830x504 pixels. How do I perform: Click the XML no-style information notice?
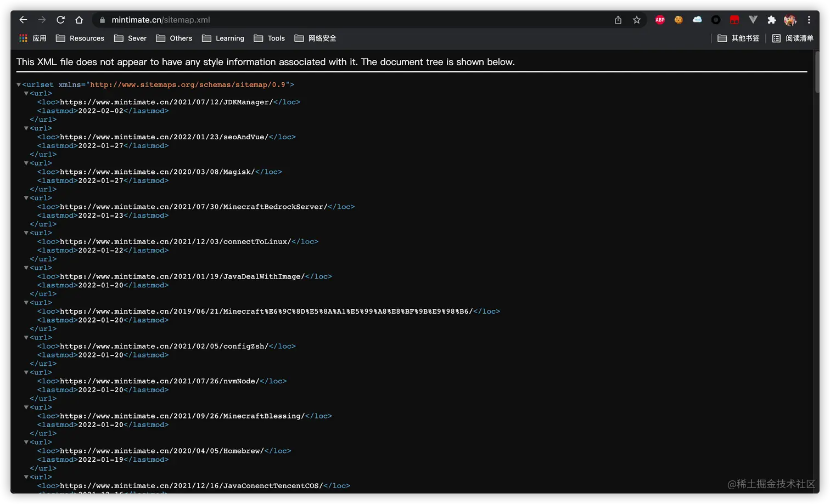point(266,62)
